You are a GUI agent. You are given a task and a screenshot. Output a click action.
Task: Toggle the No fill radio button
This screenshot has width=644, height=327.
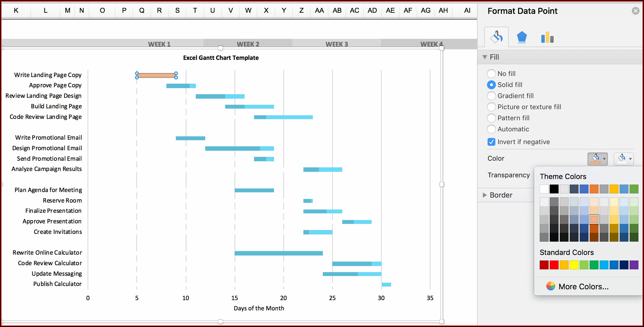coord(491,73)
